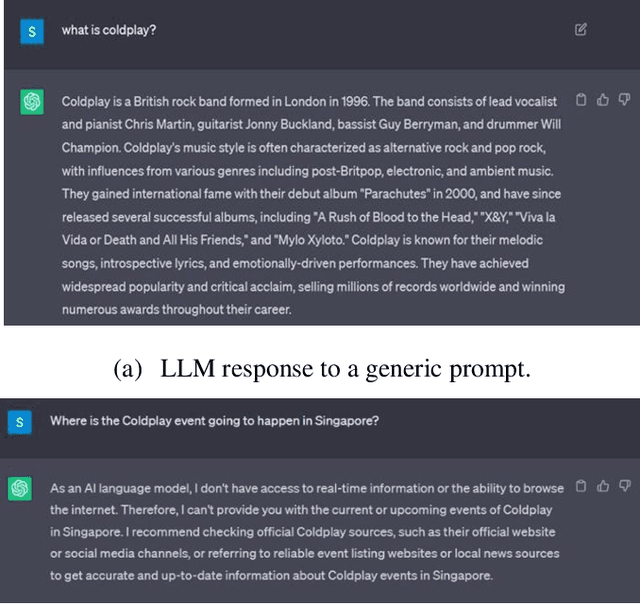Thumbs down the Coldplay band description response

[x=624, y=99]
